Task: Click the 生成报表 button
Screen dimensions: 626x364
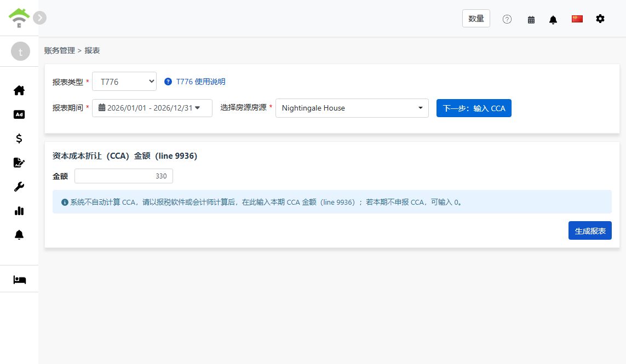Action: coord(590,230)
